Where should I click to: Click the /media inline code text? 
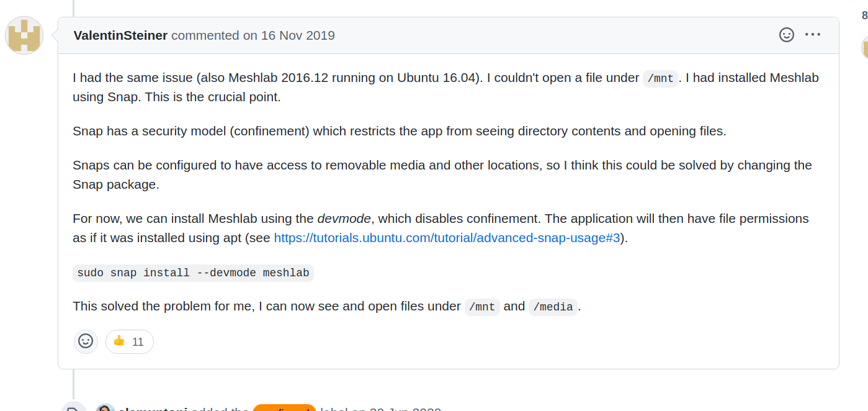coord(553,307)
